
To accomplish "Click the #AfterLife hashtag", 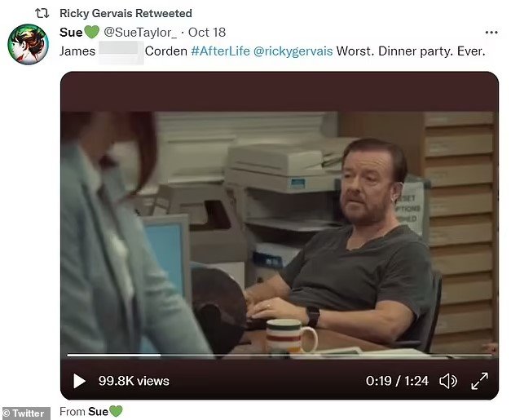I will tap(220, 51).
